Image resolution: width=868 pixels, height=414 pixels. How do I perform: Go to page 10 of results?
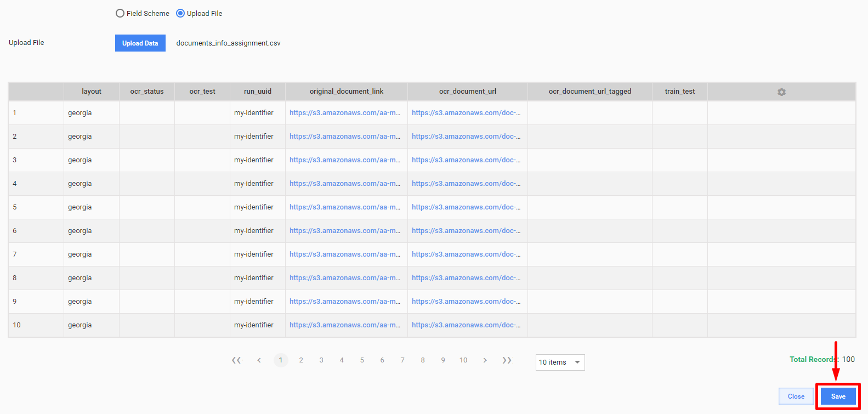[463, 360]
